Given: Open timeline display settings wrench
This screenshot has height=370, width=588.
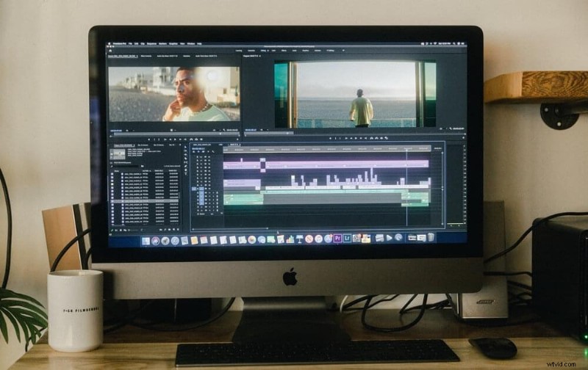Looking at the screenshot, I should point(213,152).
